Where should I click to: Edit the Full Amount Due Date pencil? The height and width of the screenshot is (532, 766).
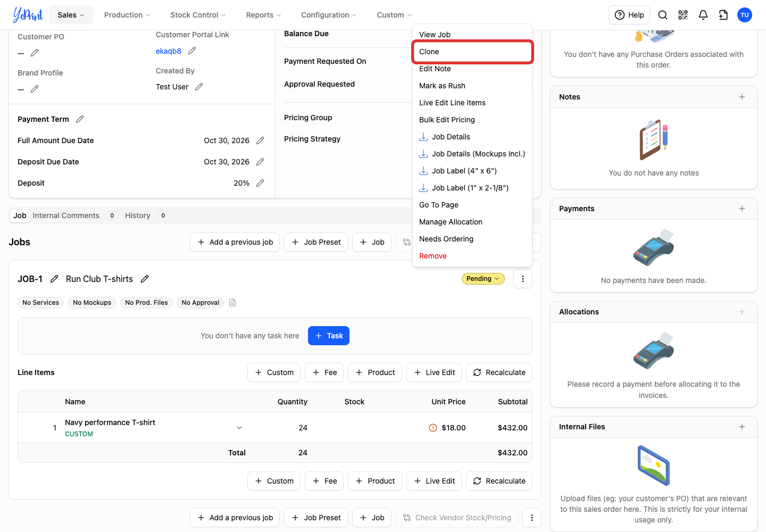[x=260, y=140]
